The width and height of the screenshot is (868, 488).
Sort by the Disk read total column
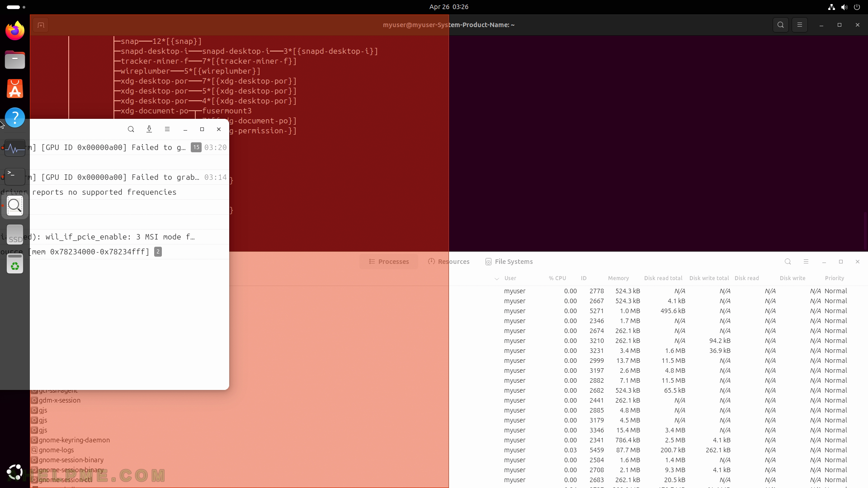pyautogui.click(x=663, y=278)
